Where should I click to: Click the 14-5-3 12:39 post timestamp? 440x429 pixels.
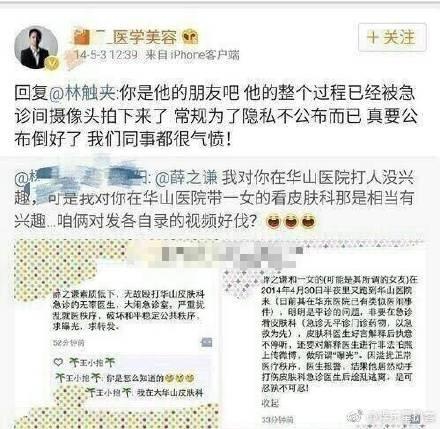pyautogui.click(x=106, y=55)
